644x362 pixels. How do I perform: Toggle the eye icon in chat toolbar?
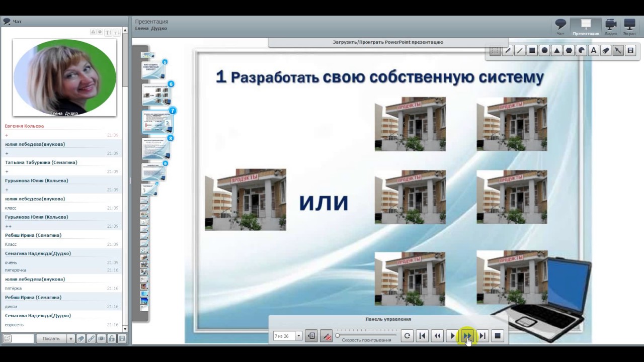(x=101, y=339)
